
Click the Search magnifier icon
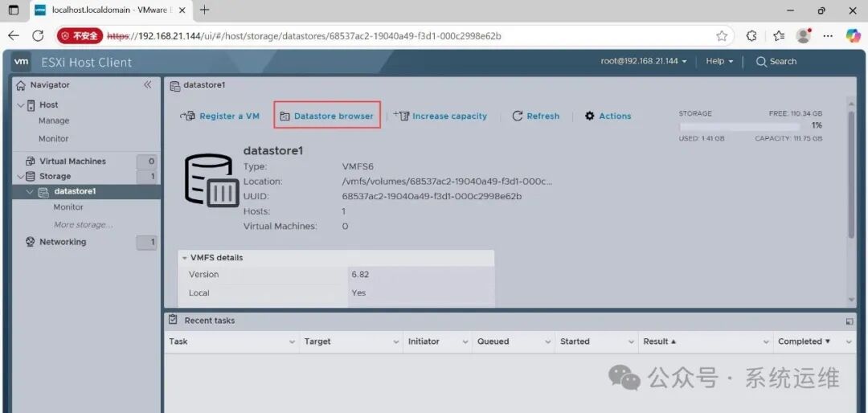pos(762,61)
